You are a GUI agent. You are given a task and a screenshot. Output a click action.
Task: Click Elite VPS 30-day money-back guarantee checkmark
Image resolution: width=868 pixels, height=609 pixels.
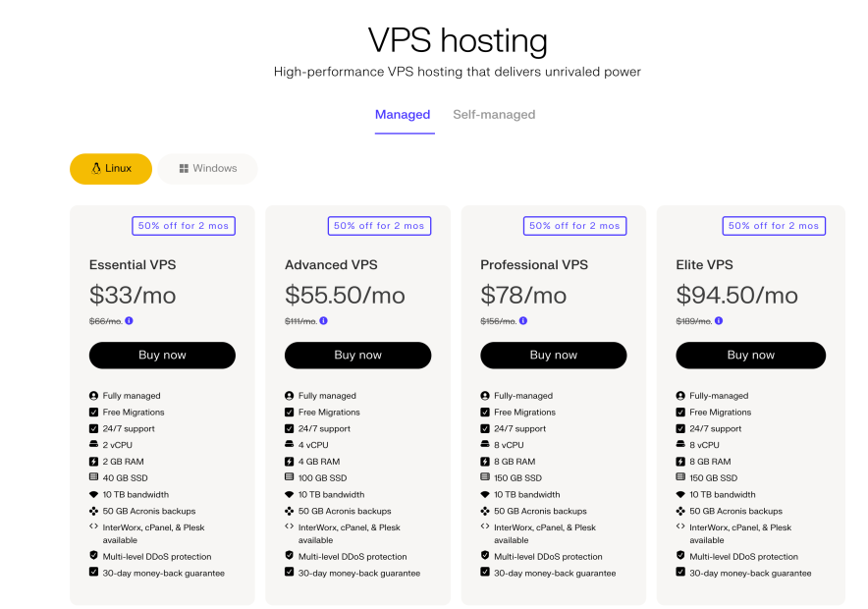point(681,573)
